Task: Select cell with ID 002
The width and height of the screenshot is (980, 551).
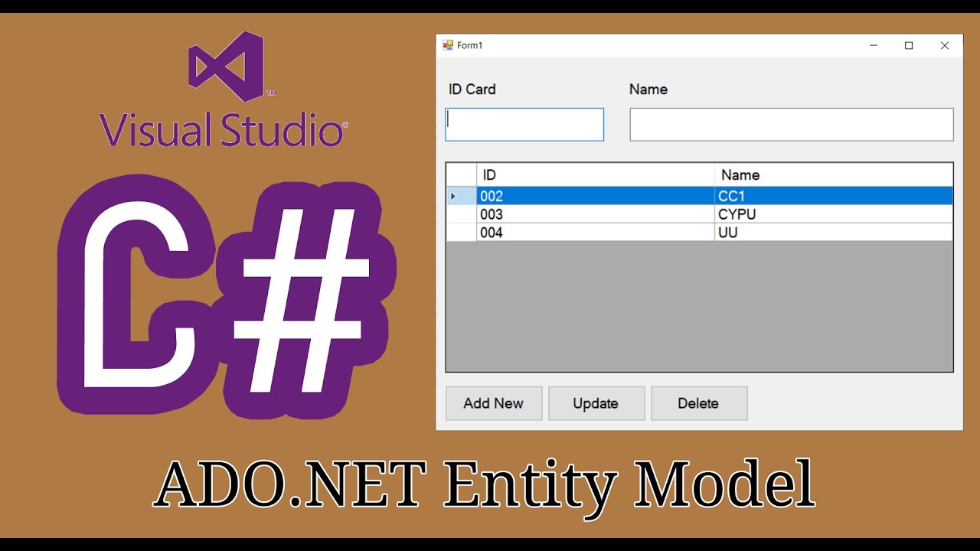Action: click(596, 196)
